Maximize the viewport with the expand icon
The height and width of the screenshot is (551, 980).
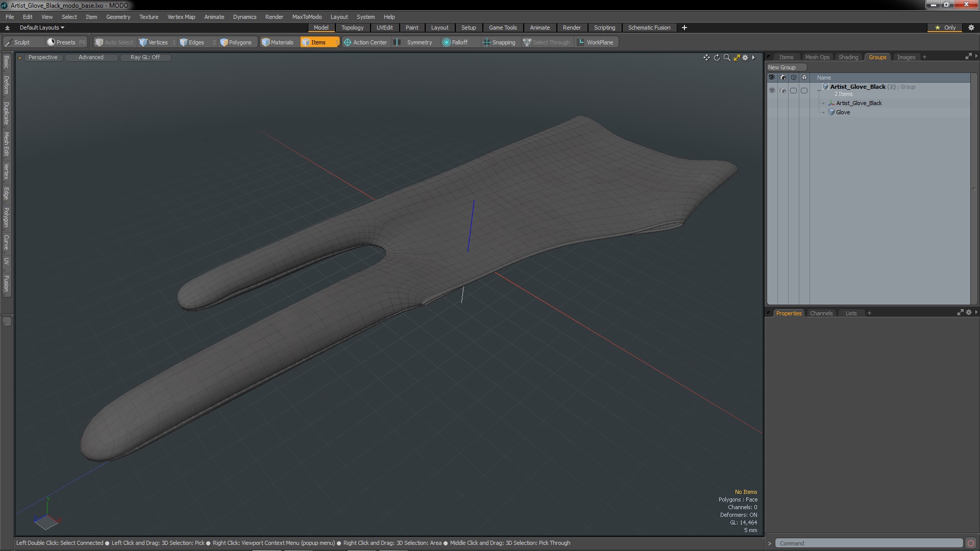click(737, 58)
